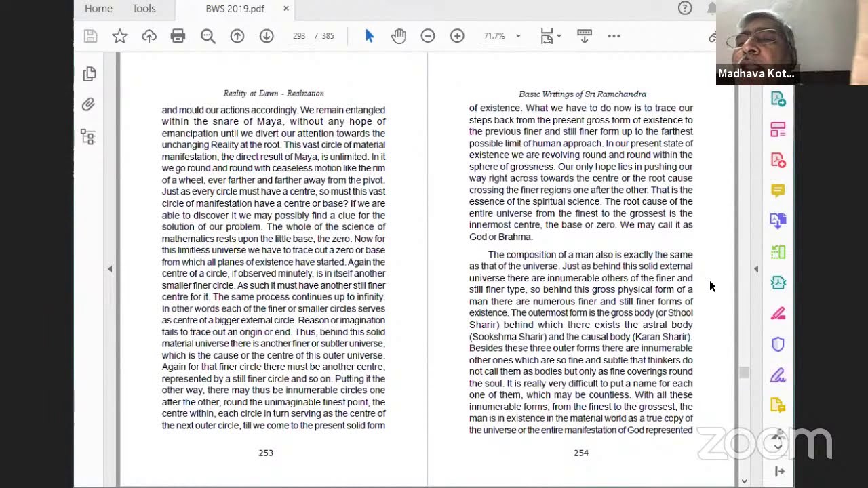Viewport: 868px width, 488px height.
Task: Open the Fill & Sign pen tool
Action: tap(778, 375)
